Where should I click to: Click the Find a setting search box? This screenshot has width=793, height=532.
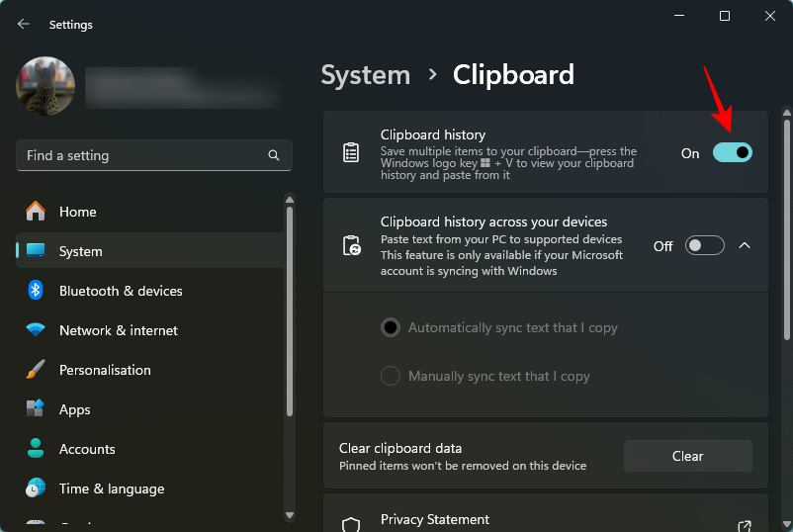[x=154, y=155]
